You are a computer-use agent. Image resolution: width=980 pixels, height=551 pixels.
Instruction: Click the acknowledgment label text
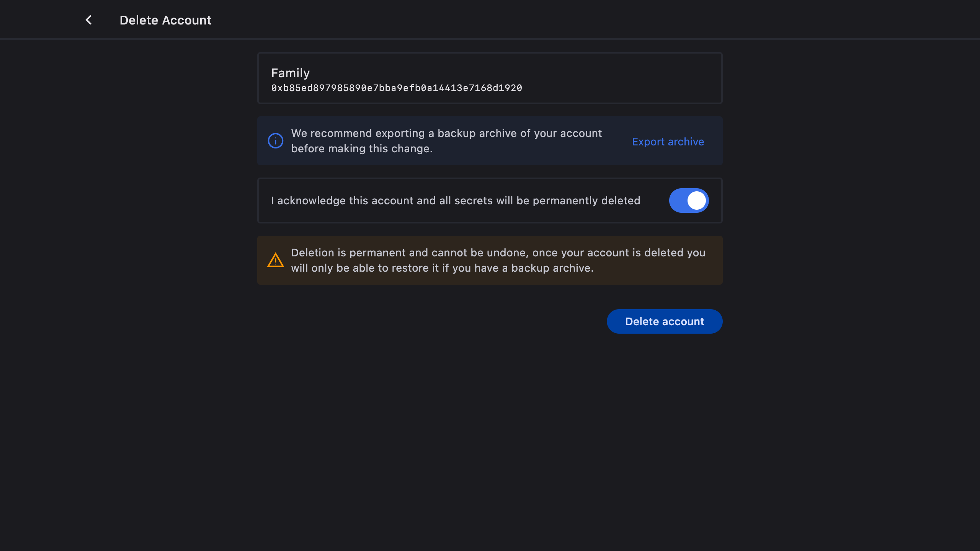click(455, 201)
